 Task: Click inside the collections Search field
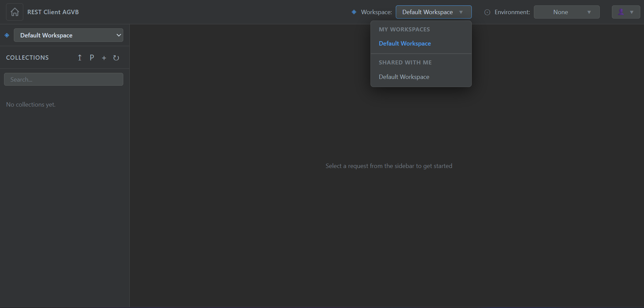point(63,79)
